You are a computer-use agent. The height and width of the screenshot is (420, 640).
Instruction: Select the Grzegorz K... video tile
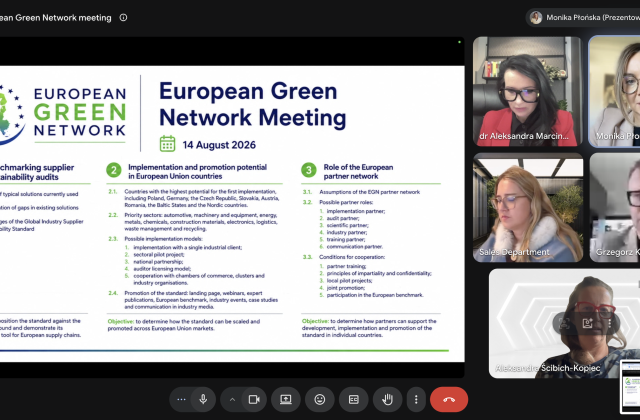click(x=615, y=207)
